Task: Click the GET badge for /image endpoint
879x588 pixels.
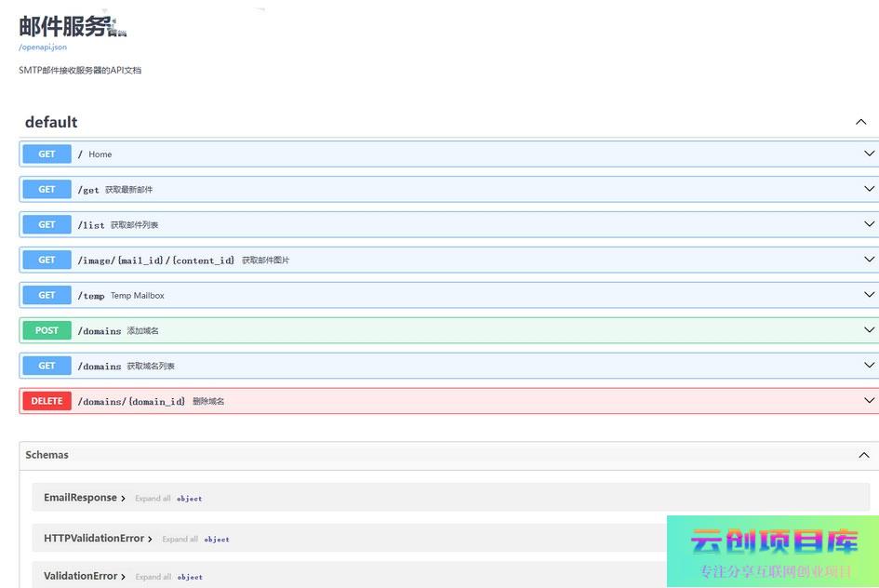Action: (47, 261)
